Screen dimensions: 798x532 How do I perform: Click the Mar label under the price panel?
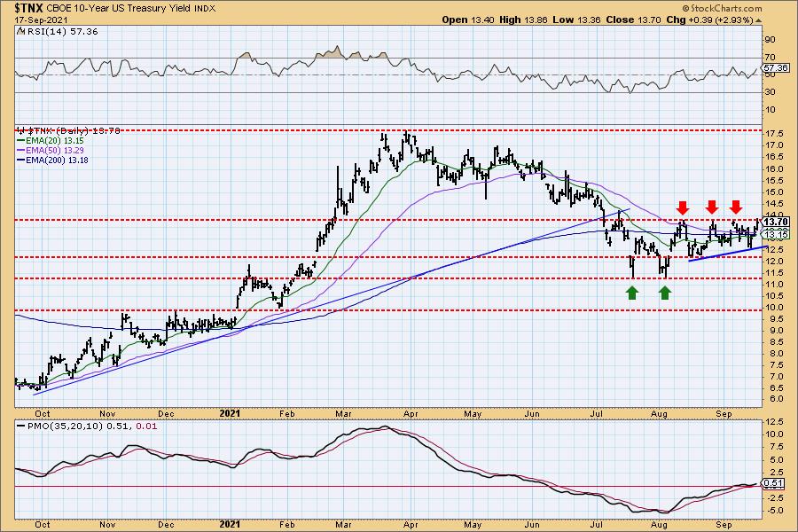343,414
